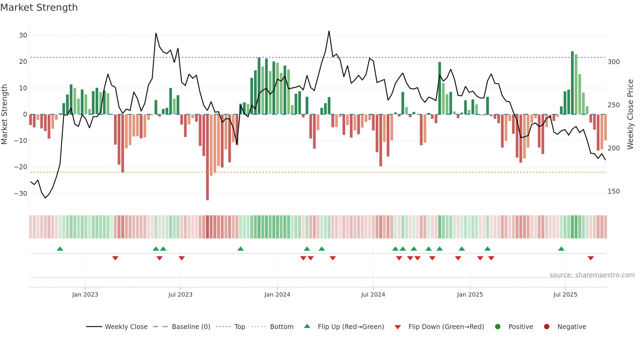Click the first green flip-up marker before Jan 2023

point(60,249)
